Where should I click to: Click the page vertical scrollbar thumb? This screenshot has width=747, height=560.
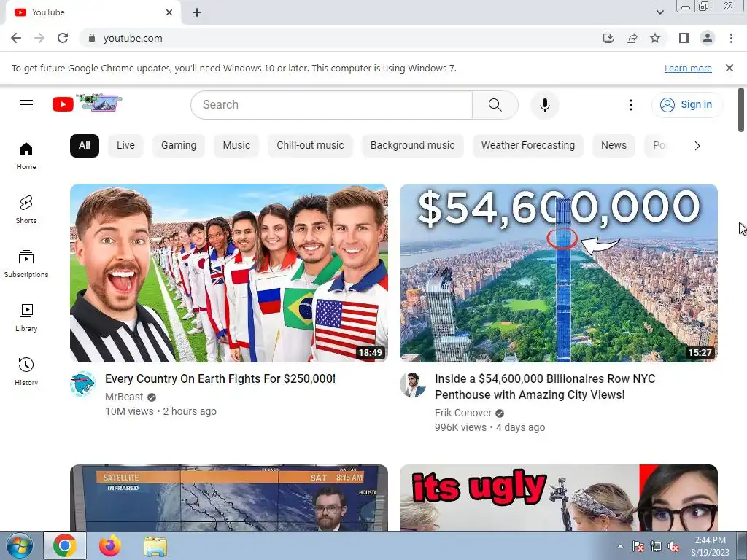pos(741,109)
